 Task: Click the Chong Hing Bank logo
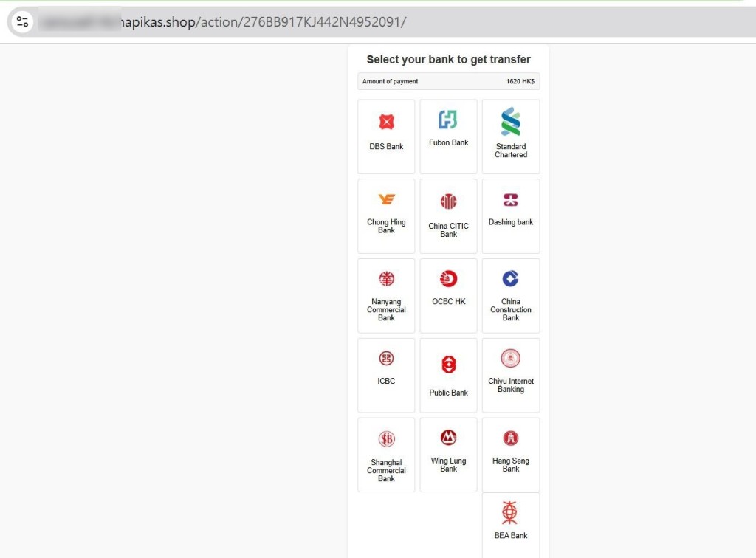pos(386,199)
